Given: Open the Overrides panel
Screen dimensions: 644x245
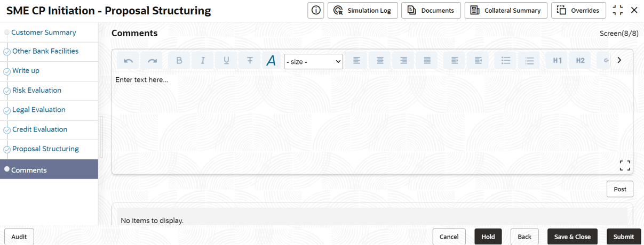Looking at the screenshot, I should 578,10.
